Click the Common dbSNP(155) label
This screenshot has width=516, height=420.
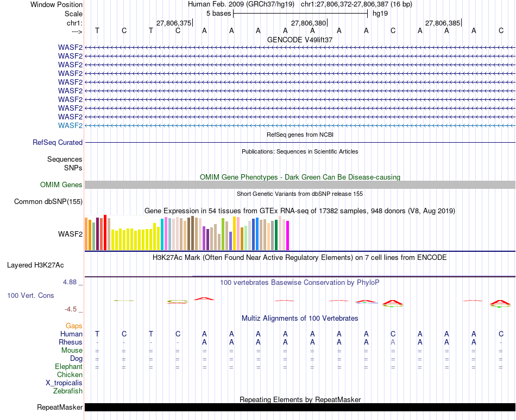[x=48, y=201]
